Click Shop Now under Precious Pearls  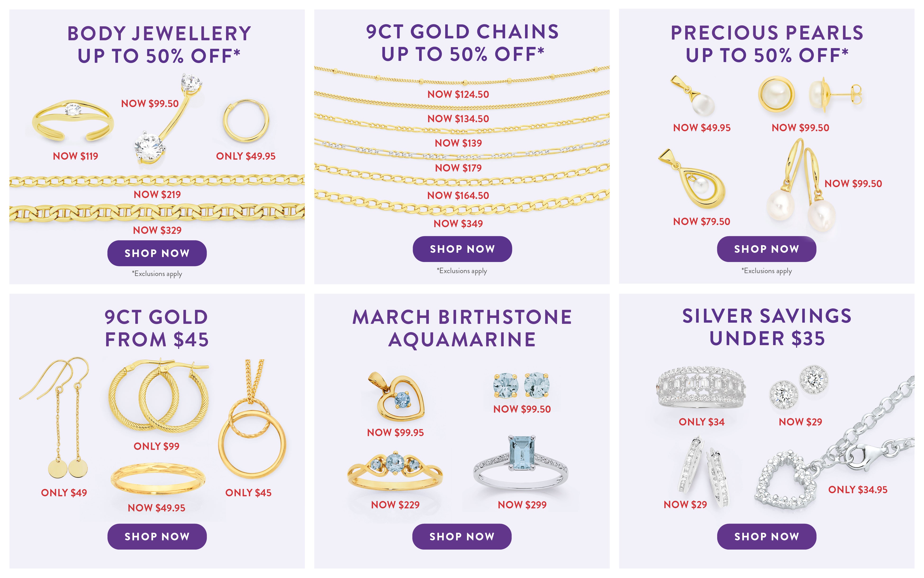[x=766, y=249]
